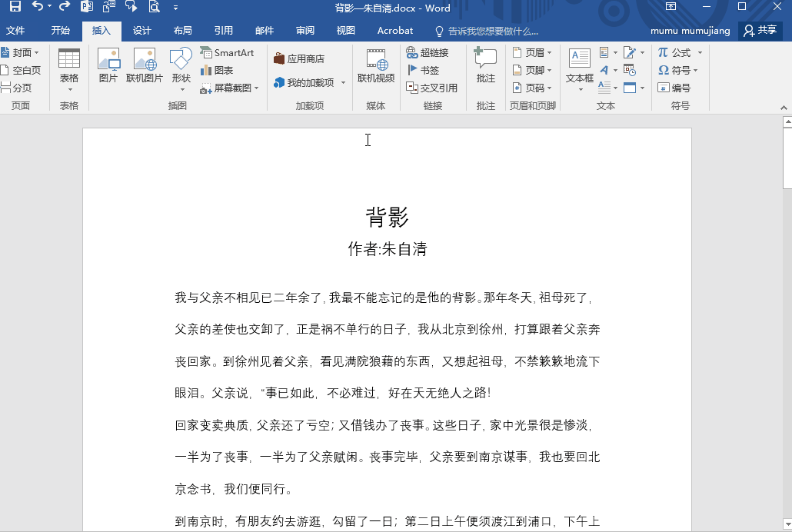Insert an online video 联机视频
The image size is (792, 532).
376,65
